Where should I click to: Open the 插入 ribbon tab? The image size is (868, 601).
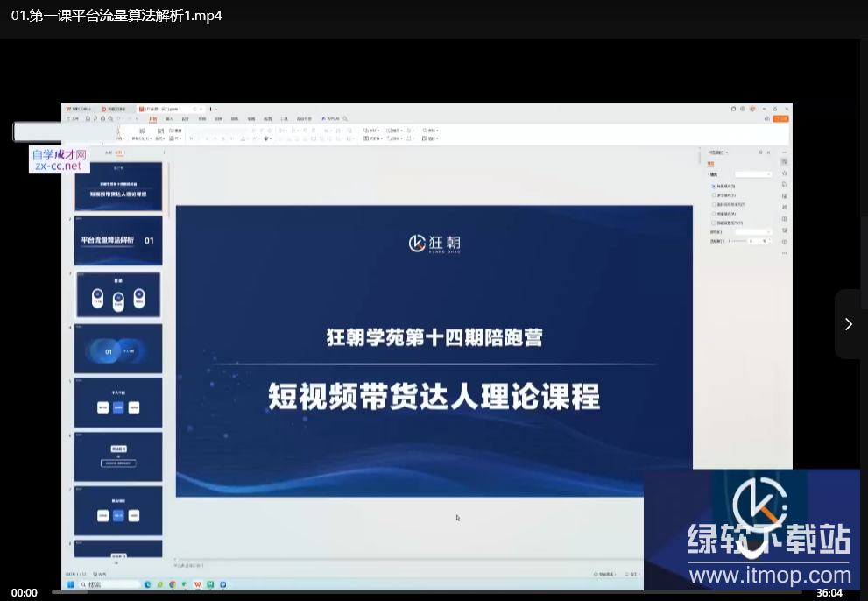pos(170,118)
